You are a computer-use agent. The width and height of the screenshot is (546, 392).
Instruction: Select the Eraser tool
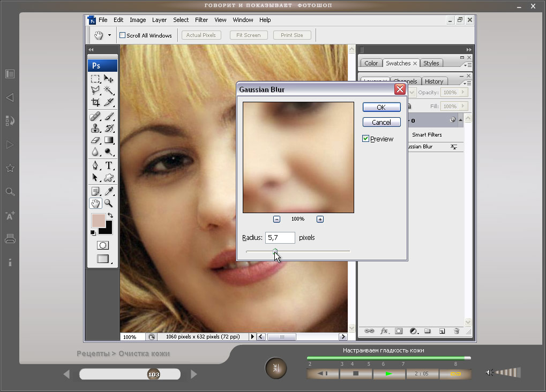click(95, 140)
